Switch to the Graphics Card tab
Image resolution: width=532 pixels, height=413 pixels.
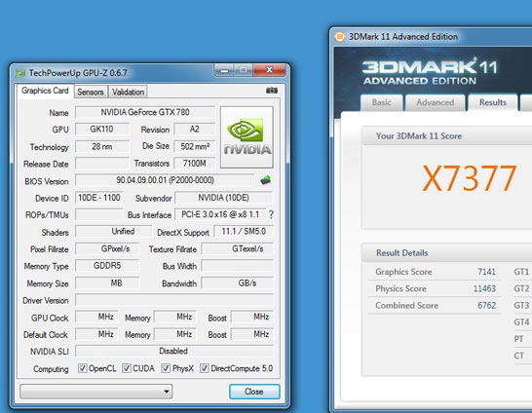tap(45, 91)
